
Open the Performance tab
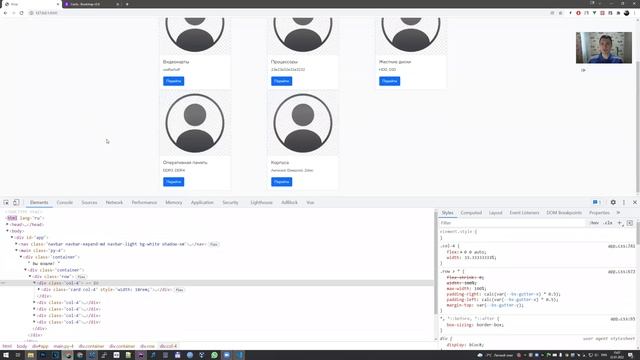tap(144, 202)
